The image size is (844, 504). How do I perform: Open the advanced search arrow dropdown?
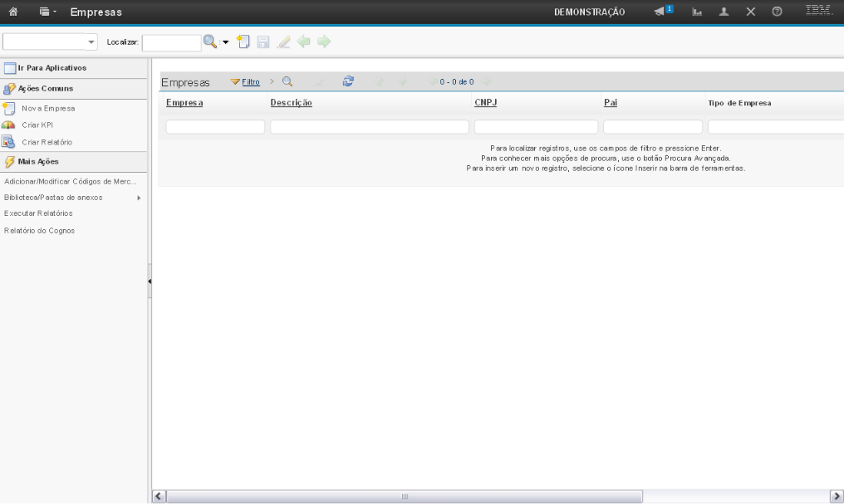[x=224, y=42]
